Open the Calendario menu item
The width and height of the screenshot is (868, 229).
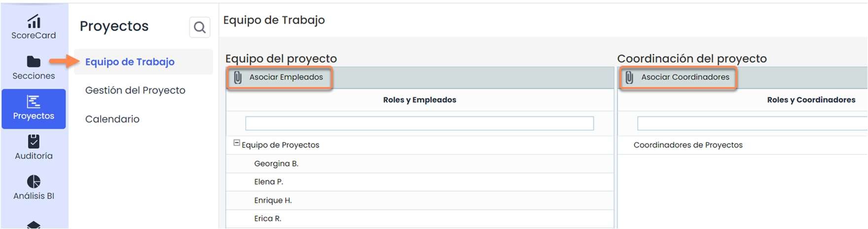coord(112,119)
